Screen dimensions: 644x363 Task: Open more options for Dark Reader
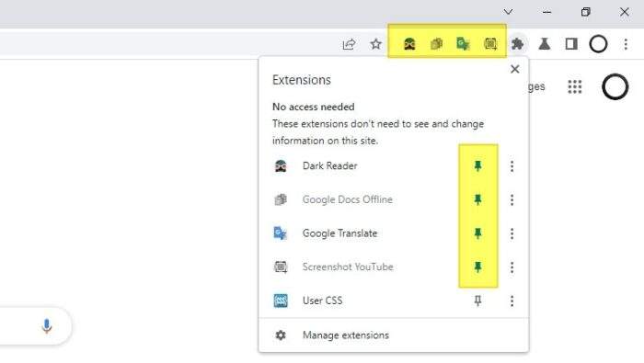[x=512, y=166]
